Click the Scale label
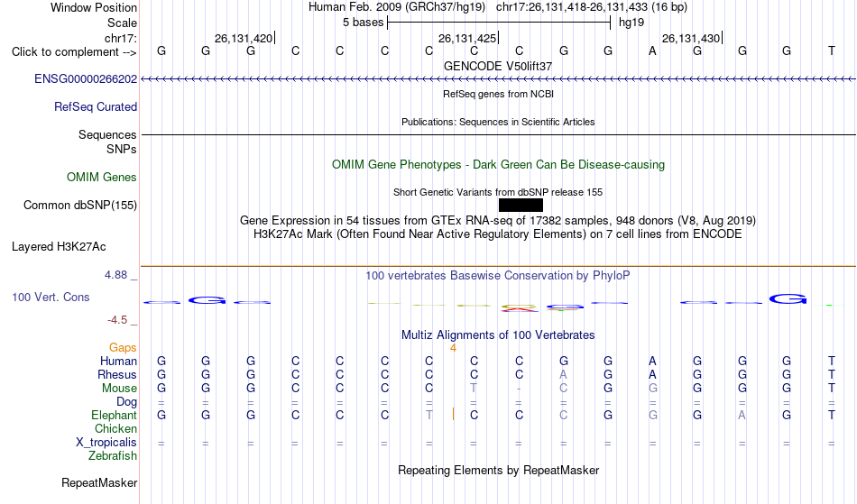The width and height of the screenshot is (857, 504). point(122,23)
